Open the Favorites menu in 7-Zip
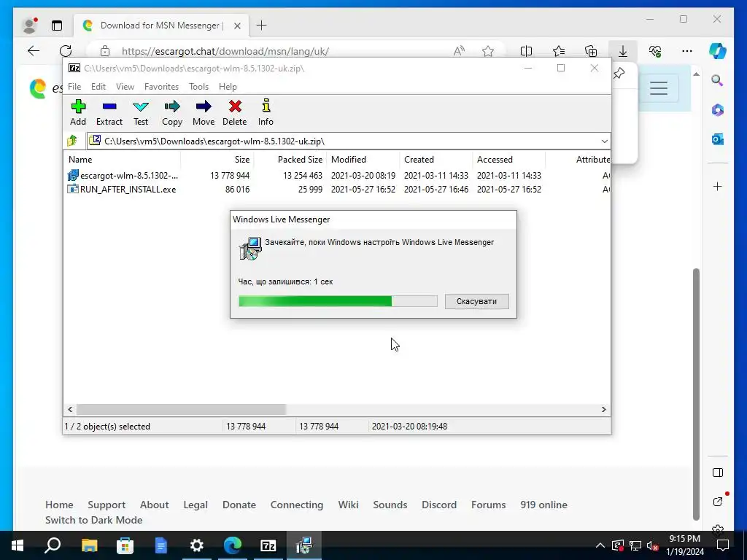747x560 pixels. tap(161, 87)
